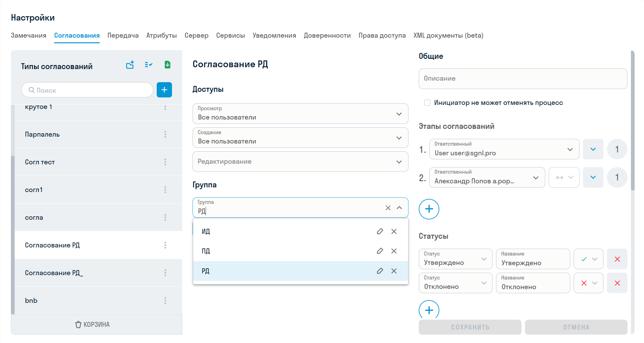Click the import approval types icon
Image resolution: width=644 pixels, height=343 pixels.
[130, 65]
